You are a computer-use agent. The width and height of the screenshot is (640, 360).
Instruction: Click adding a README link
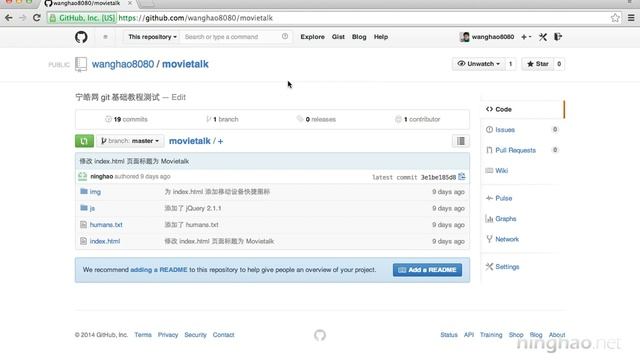click(159, 270)
